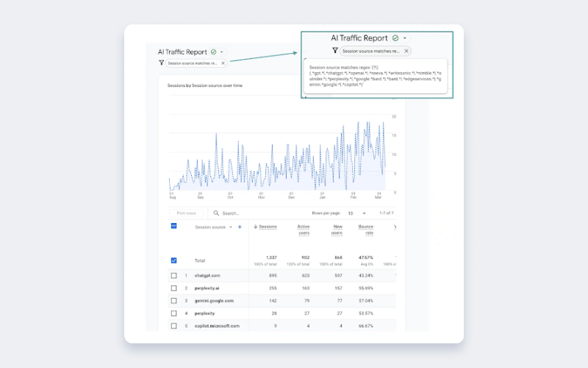Sort by the Bounce rate column header
588x368 pixels.
click(365, 230)
